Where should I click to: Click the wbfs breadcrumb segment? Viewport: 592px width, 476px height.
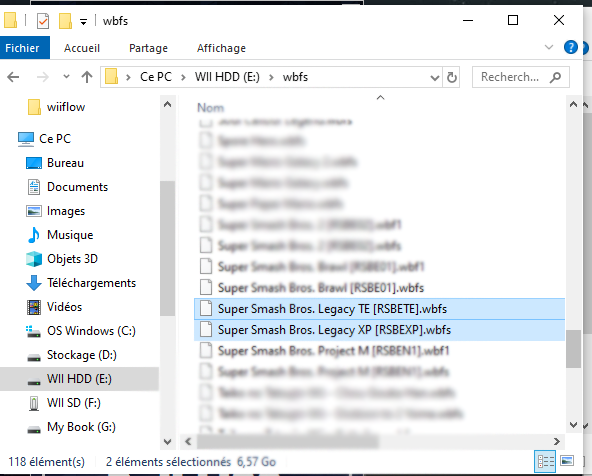[295, 77]
